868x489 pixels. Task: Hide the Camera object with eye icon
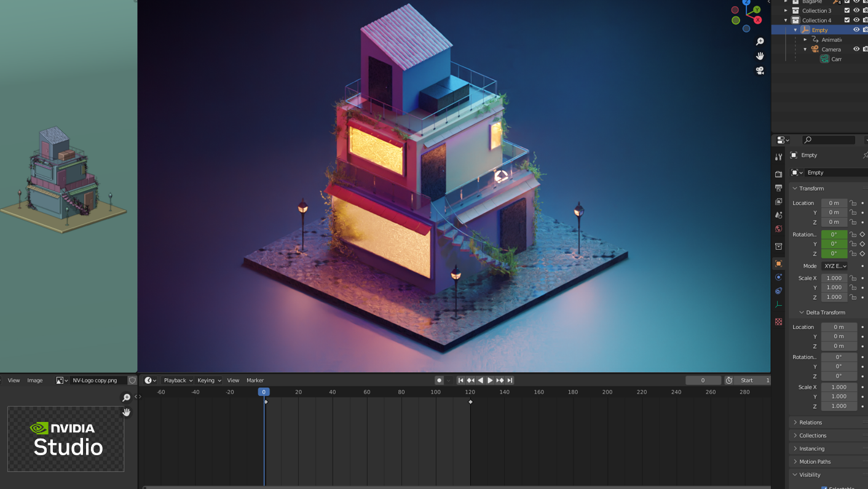point(856,49)
